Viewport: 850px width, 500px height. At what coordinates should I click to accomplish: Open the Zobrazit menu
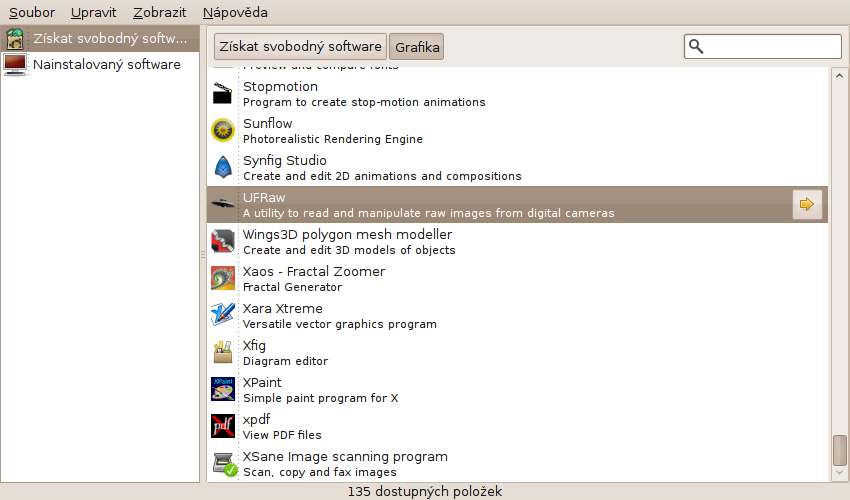[159, 12]
